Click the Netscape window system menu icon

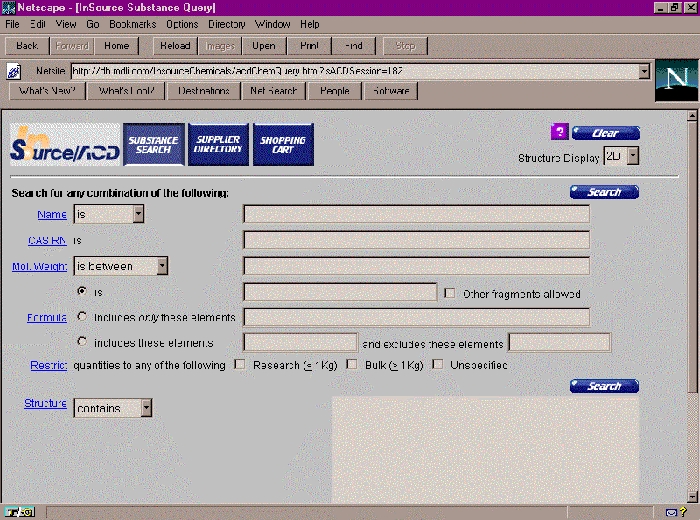[x=8, y=8]
